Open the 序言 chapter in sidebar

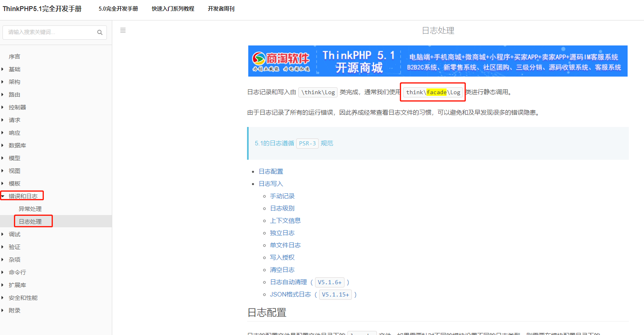(14, 57)
